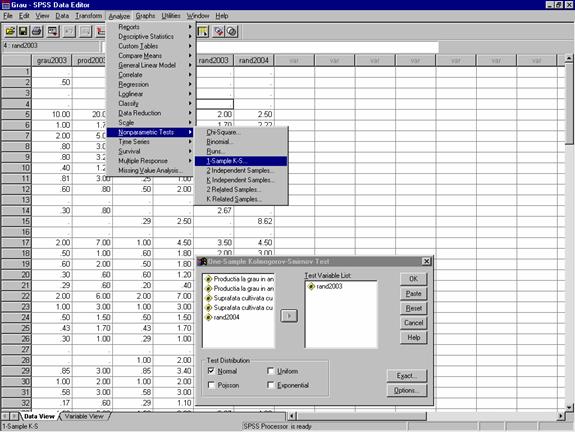This screenshot has width=575, height=432.
Task: Uncheck the Normal test distribution checkbox
Action: (211, 371)
